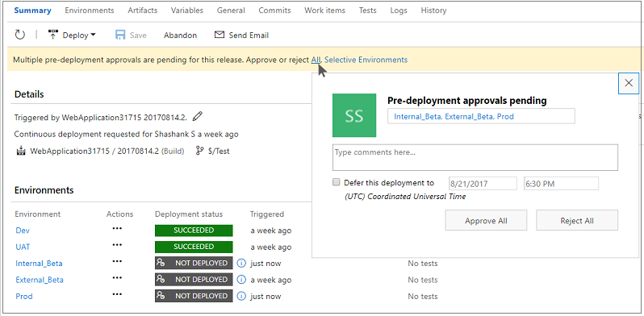The image size is (644, 316).
Task: Click the Save floppy disk icon
Action: coord(120,35)
